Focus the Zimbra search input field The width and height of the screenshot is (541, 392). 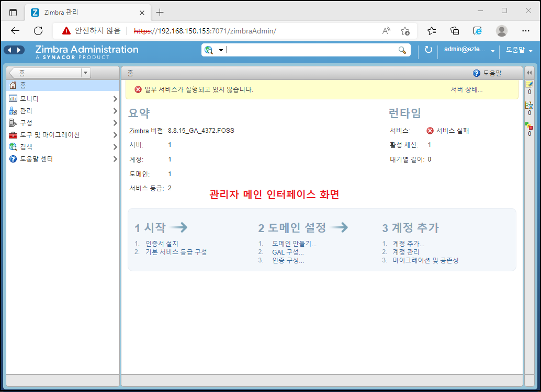point(310,50)
